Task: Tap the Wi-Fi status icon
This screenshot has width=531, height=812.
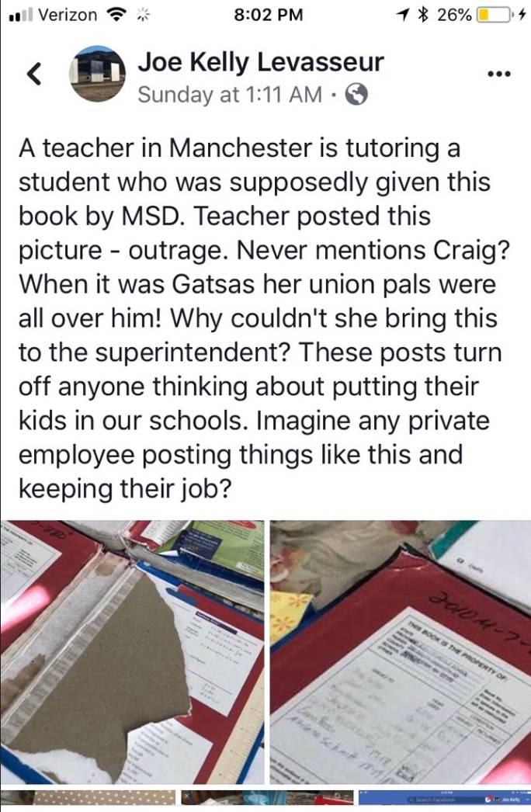Action: click(x=116, y=15)
